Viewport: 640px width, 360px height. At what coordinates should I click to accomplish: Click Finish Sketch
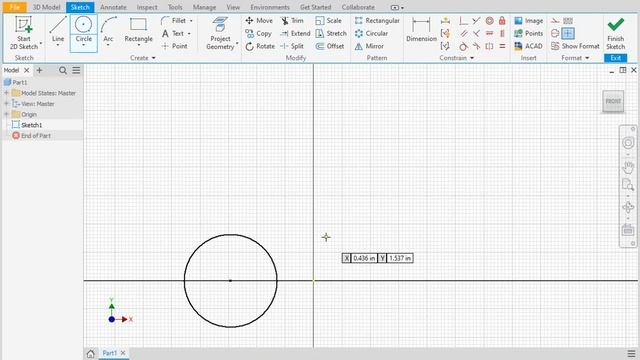[x=616, y=33]
